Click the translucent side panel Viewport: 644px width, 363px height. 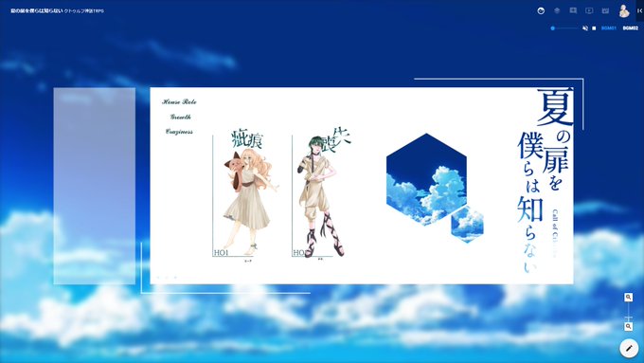pos(95,186)
